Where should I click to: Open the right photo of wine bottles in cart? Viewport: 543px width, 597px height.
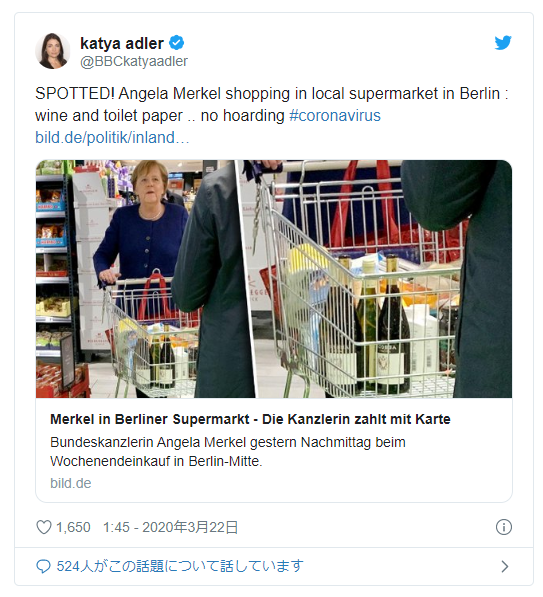(x=385, y=279)
